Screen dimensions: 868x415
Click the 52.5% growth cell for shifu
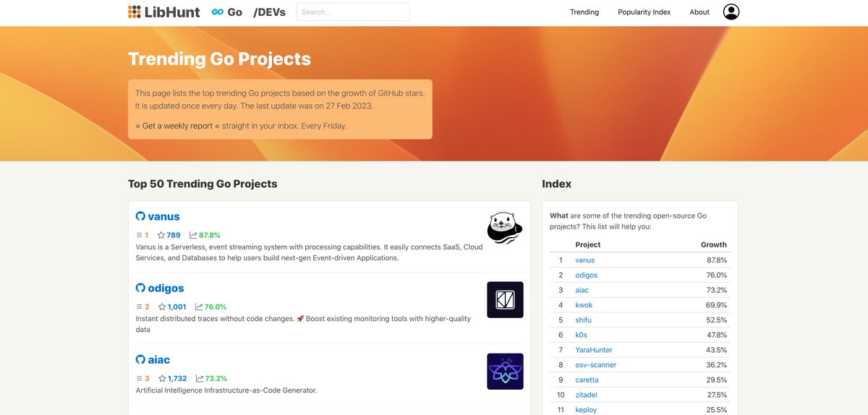[716, 320]
